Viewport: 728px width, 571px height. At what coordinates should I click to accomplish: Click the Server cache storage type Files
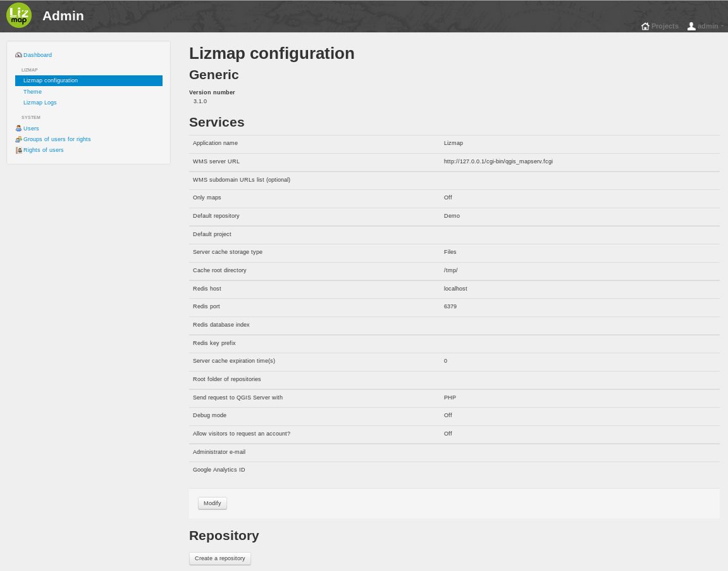[x=450, y=252]
